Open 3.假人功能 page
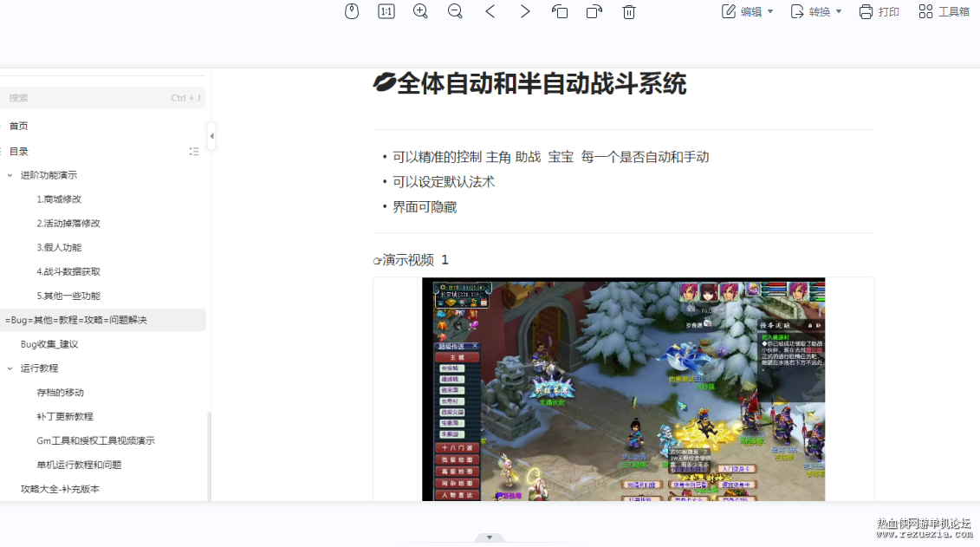The height and width of the screenshot is (547, 980). click(59, 247)
